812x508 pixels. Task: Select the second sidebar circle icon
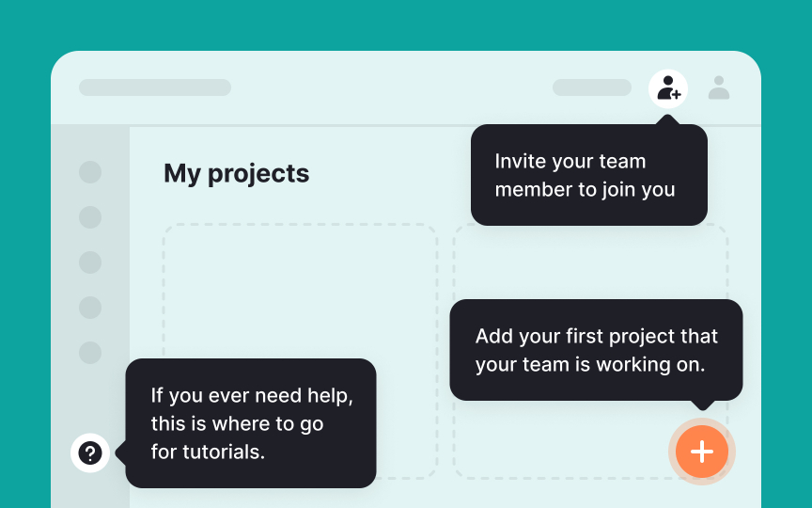coord(90,217)
